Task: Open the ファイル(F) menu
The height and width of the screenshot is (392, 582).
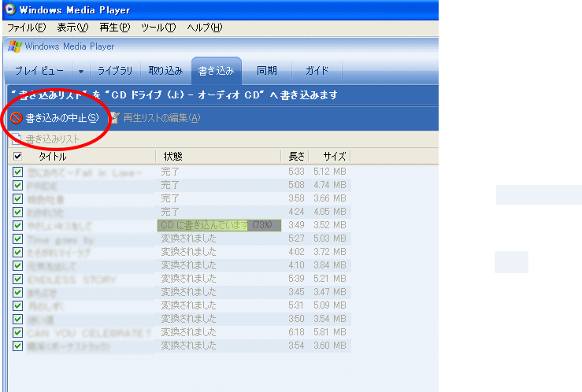Action: click(26, 28)
